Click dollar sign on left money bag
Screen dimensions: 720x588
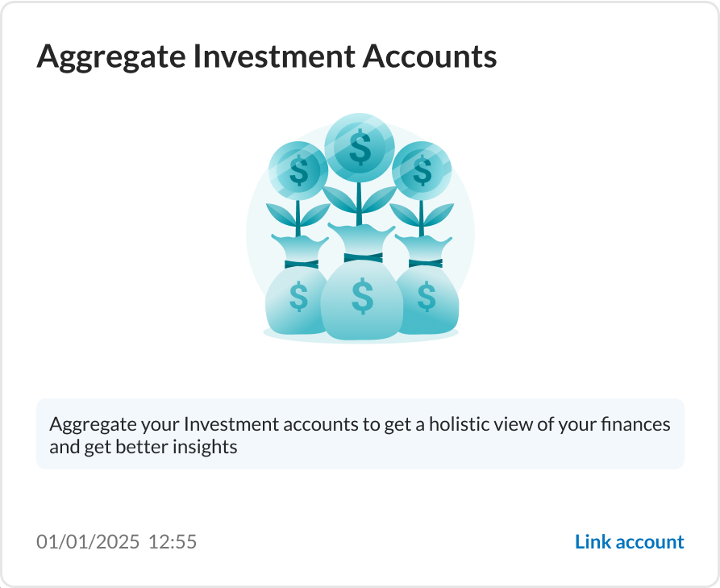(x=298, y=297)
